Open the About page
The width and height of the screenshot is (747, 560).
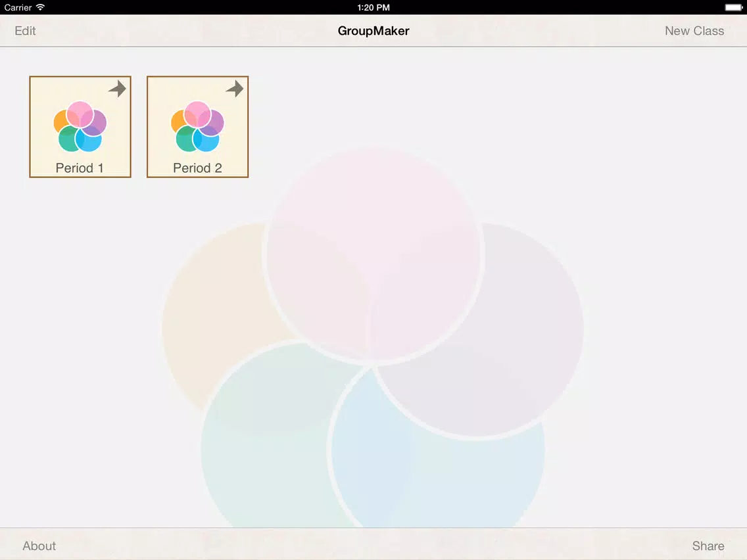coord(39,546)
